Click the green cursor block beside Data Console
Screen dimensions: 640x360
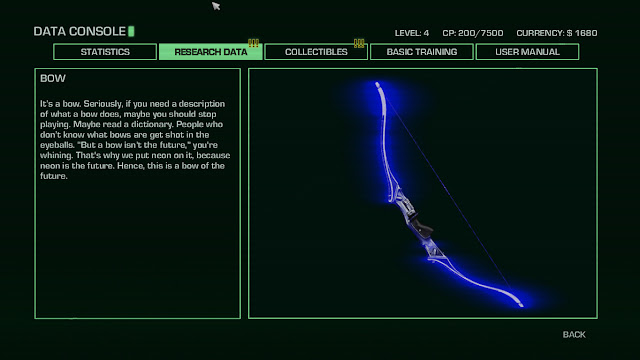131,31
